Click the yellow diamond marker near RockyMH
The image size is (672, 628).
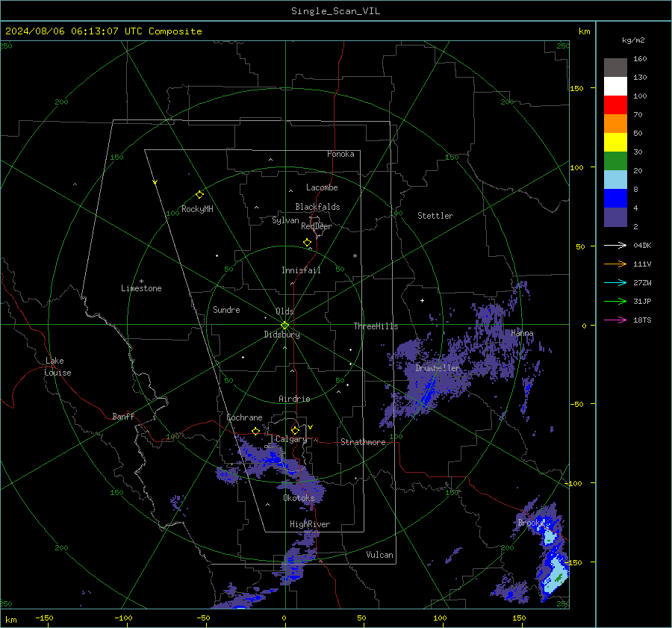click(199, 195)
